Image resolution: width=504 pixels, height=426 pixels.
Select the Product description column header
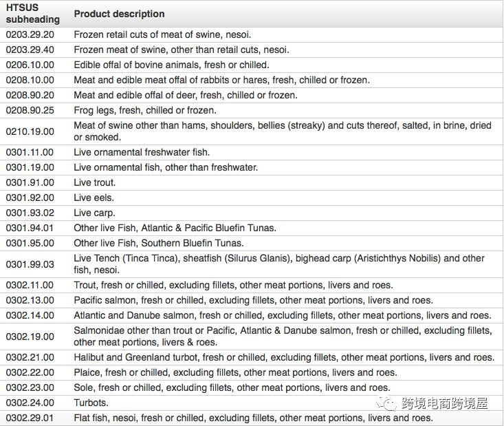click(x=119, y=14)
